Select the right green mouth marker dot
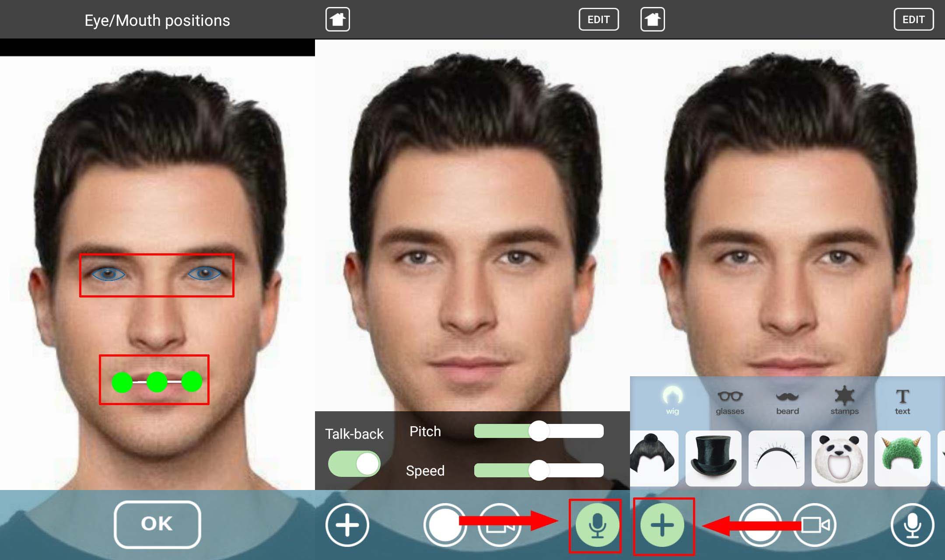Screen dimensions: 945x560 (192, 381)
